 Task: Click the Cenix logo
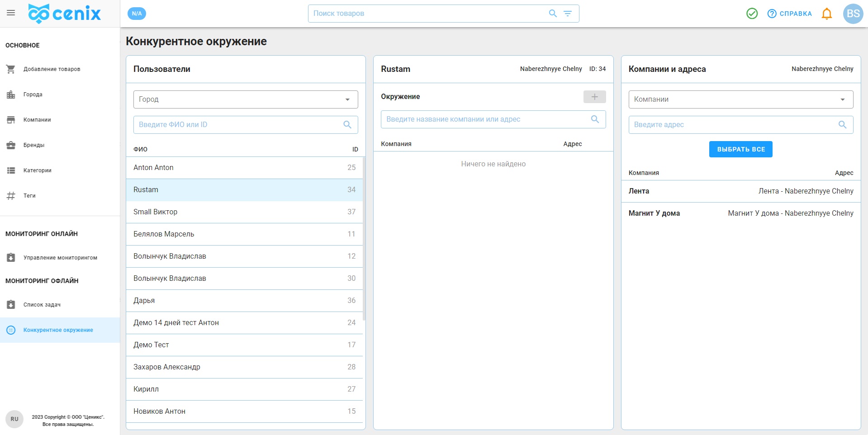pyautogui.click(x=64, y=14)
